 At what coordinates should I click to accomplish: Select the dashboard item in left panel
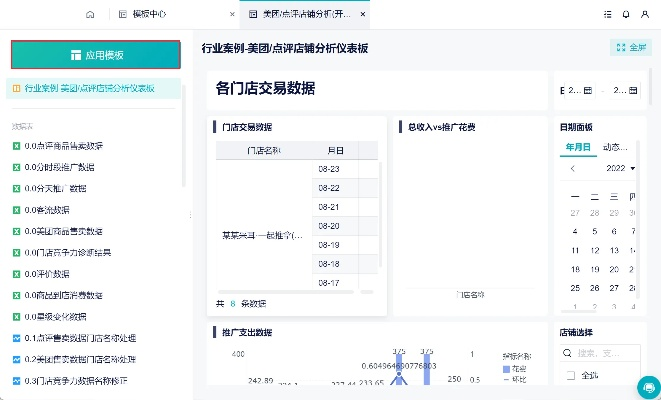click(90, 88)
